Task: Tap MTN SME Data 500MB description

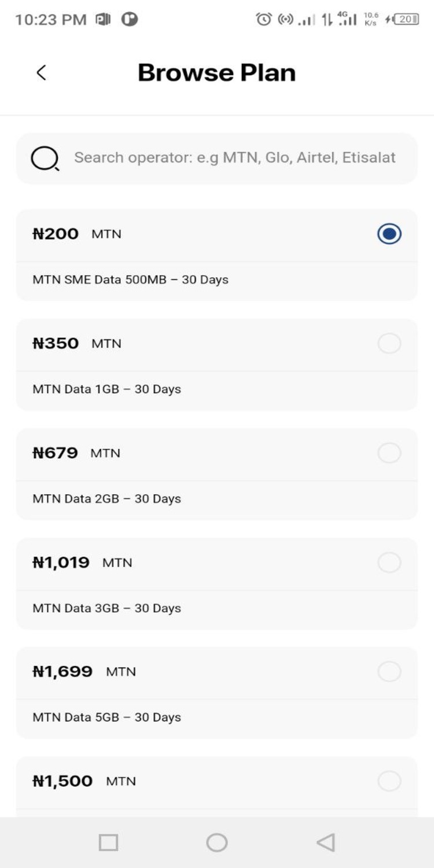Action: click(x=130, y=280)
